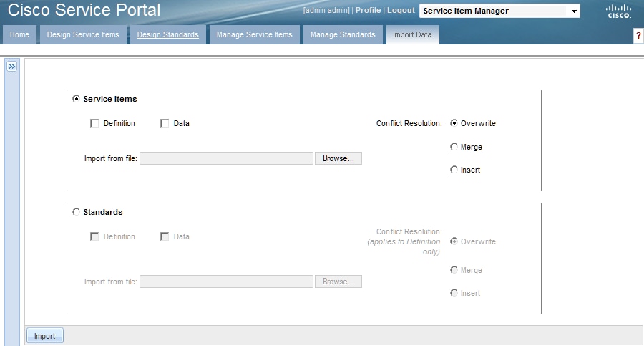The image size is (644, 346).
Task: Select the Import Data tab
Action: (x=412, y=34)
